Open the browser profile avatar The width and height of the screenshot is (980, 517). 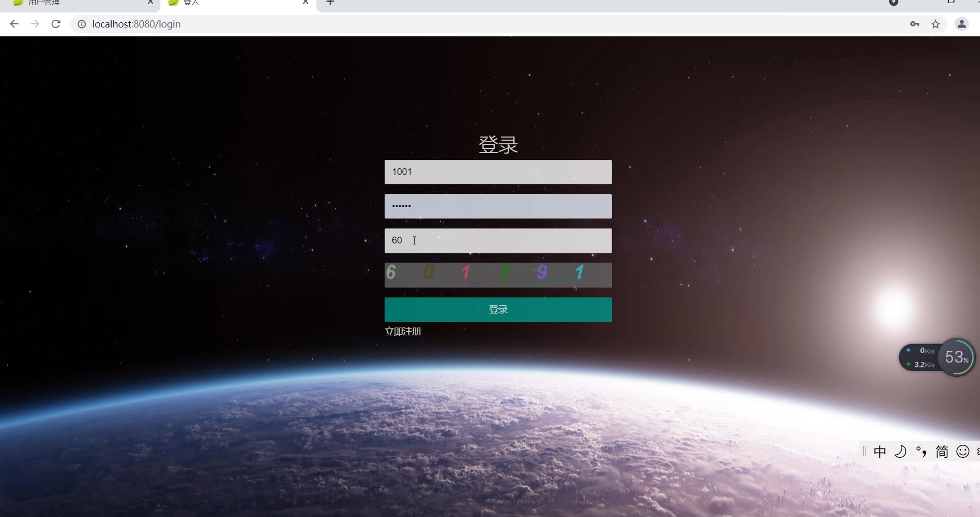coord(961,24)
